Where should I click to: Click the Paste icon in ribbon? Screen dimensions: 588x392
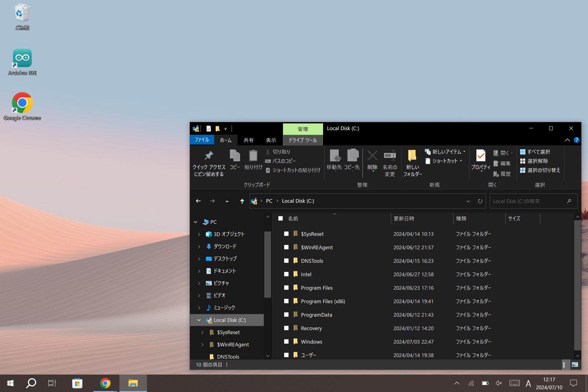[x=253, y=156]
